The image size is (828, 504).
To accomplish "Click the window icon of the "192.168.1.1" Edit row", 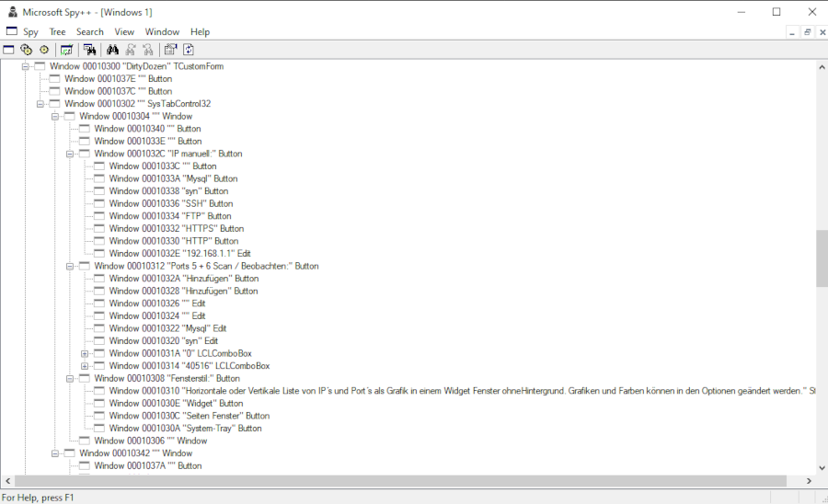I will [x=99, y=253].
